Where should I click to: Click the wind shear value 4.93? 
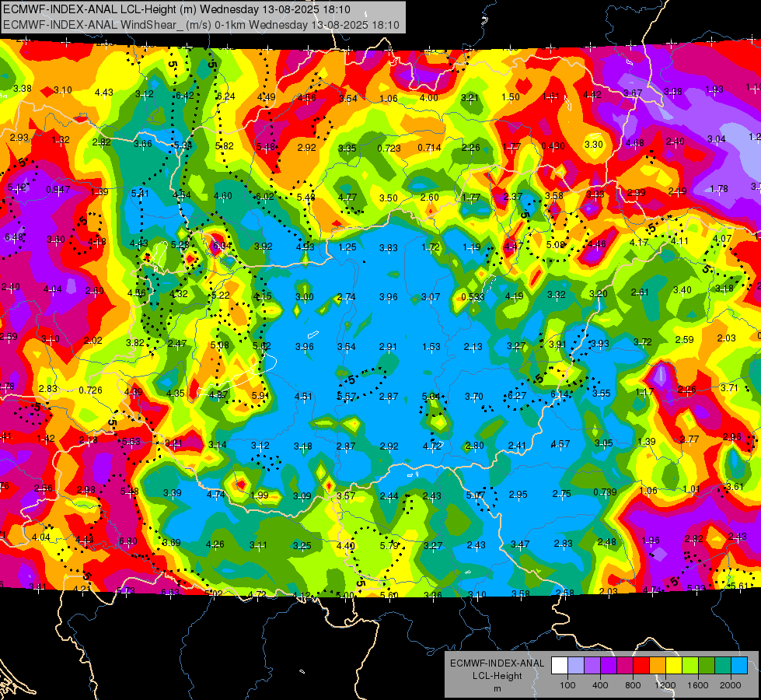(x=305, y=247)
